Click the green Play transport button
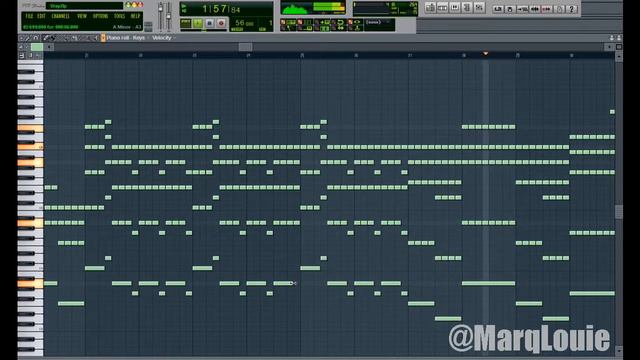Image resolution: width=640 pixels, height=360 pixels. click(x=198, y=23)
